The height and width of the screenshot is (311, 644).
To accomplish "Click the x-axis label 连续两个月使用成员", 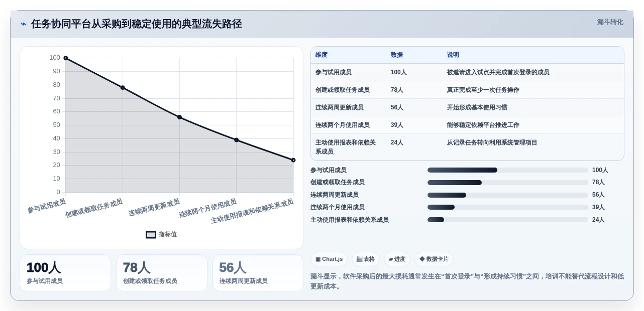I will click(x=208, y=208).
